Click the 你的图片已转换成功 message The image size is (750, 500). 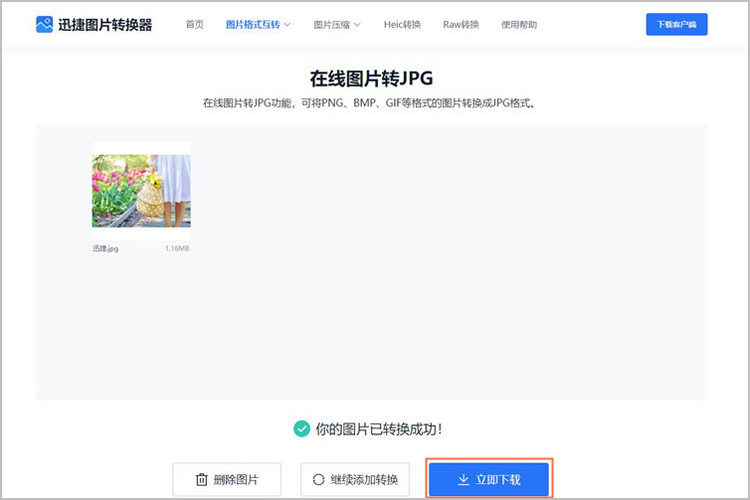[x=378, y=429]
